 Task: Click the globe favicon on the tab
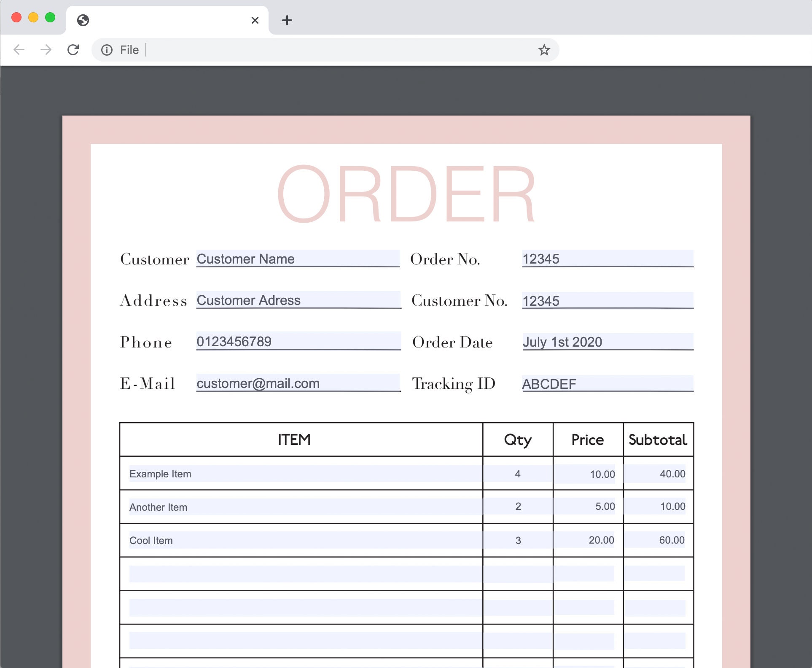tap(83, 20)
